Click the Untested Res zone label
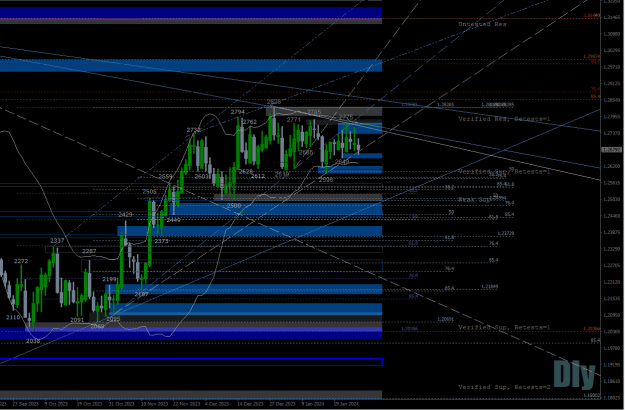The image size is (625, 410). [482, 24]
